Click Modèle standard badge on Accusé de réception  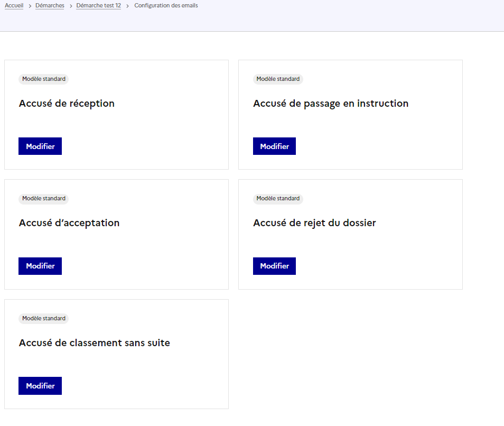[x=44, y=79]
